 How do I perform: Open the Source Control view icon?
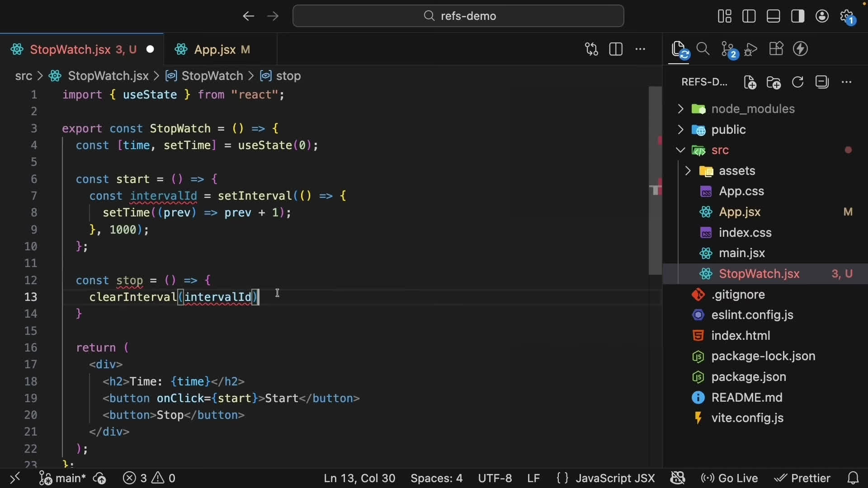pos(730,50)
